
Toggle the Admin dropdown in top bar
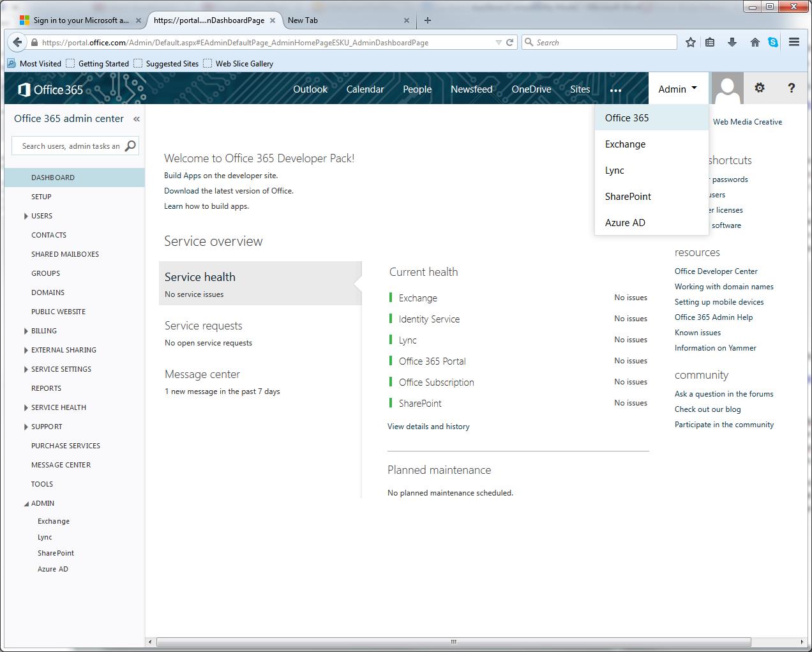coord(678,89)
